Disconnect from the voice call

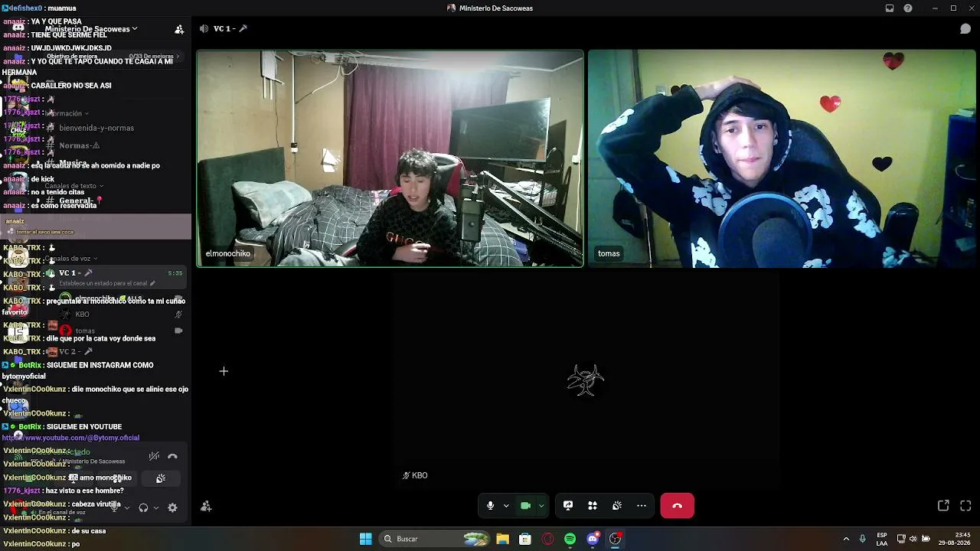pyautogui.click(x=677, y=506)
